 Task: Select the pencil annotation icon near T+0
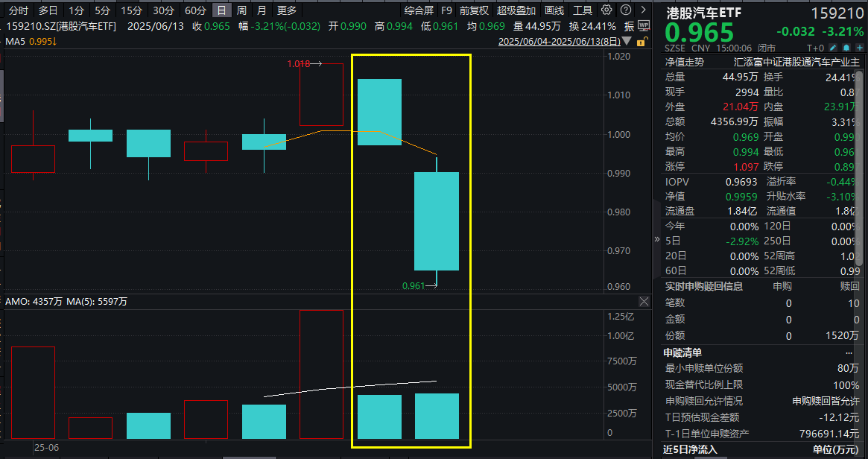(x=833, y=48)
